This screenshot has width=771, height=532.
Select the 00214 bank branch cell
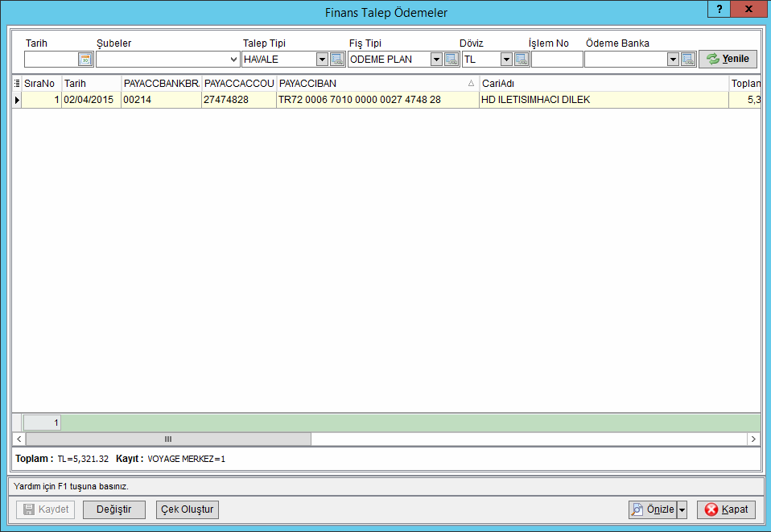coord(161,100)
